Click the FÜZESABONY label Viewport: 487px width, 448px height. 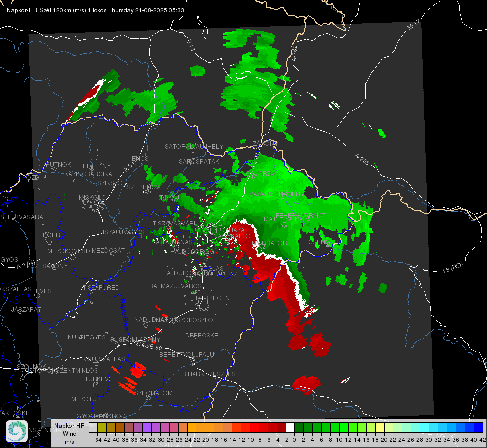click(x=47, y=266)
